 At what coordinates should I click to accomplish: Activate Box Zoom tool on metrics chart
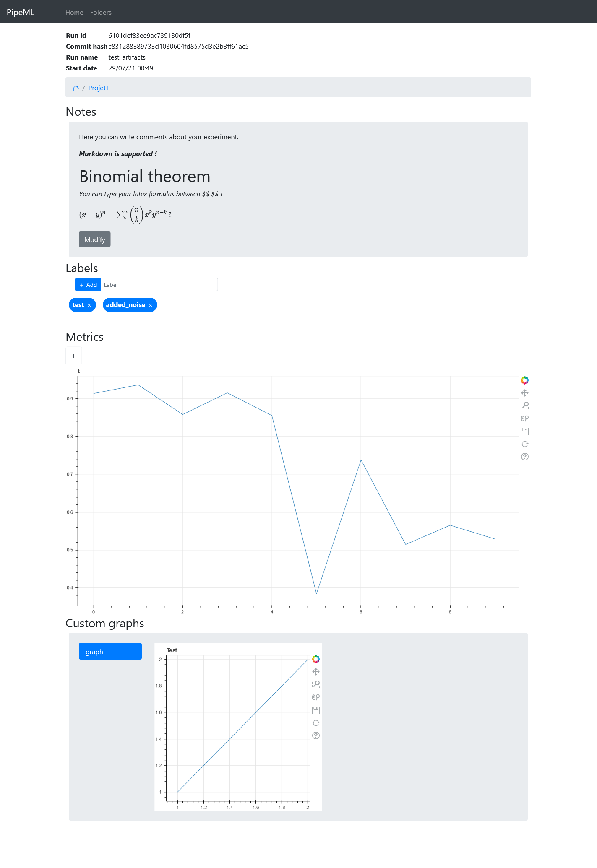click(x=524, y=405)
